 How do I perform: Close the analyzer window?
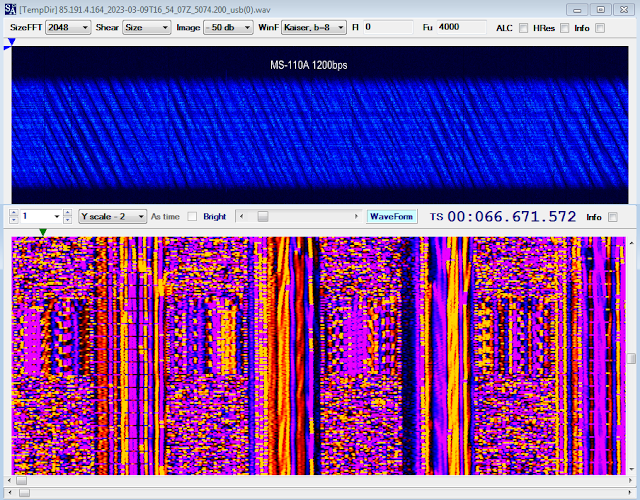pos(624,9)
